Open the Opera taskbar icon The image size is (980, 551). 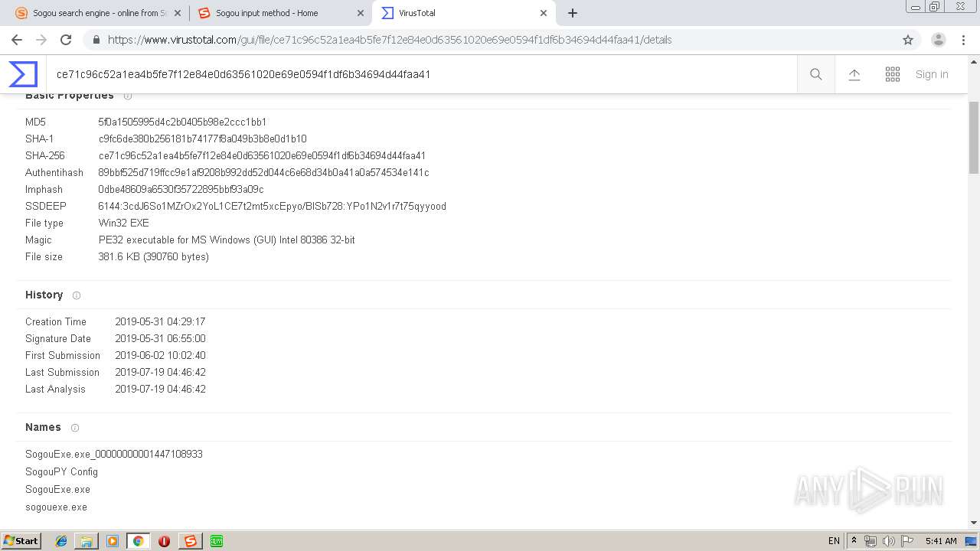[x=164, y=541]
